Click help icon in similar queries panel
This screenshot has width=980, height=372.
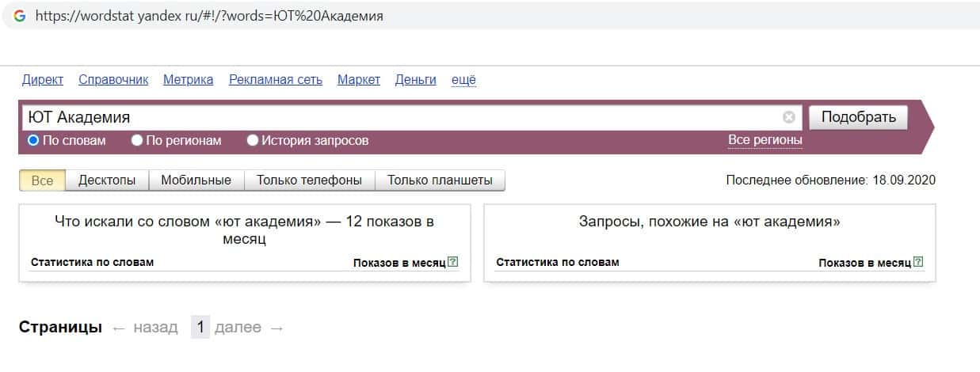918,262
